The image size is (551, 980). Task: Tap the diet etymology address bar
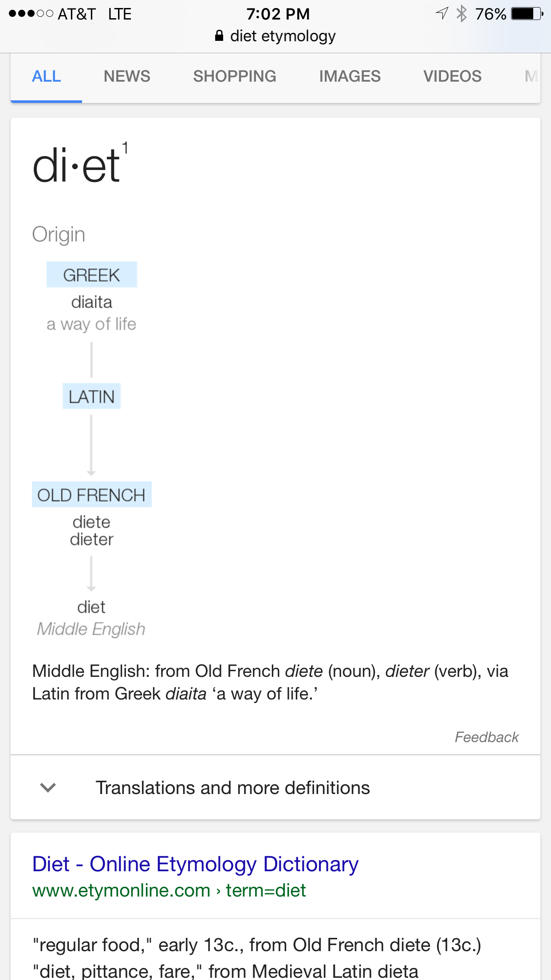[275, 36]
